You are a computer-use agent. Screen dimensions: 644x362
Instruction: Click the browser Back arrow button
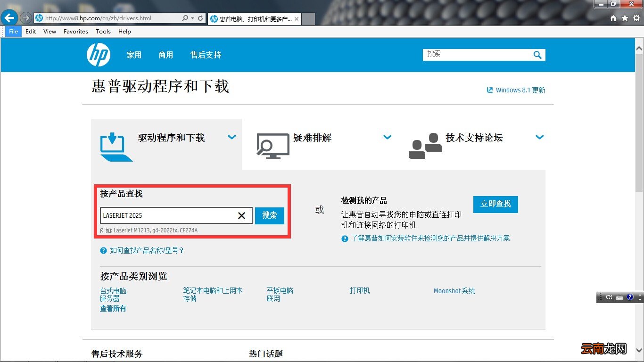tap(10, 18)
